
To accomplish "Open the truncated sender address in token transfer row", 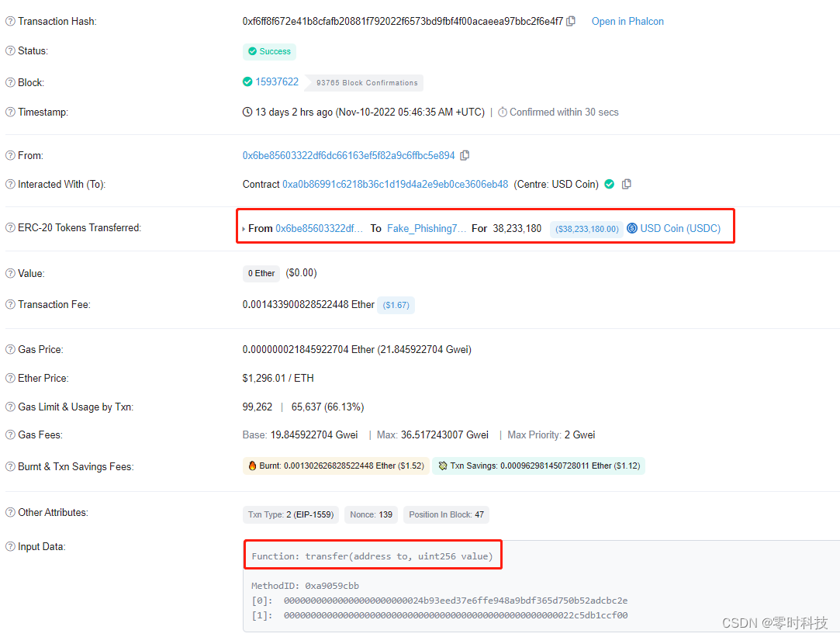I will click(320, 229).
